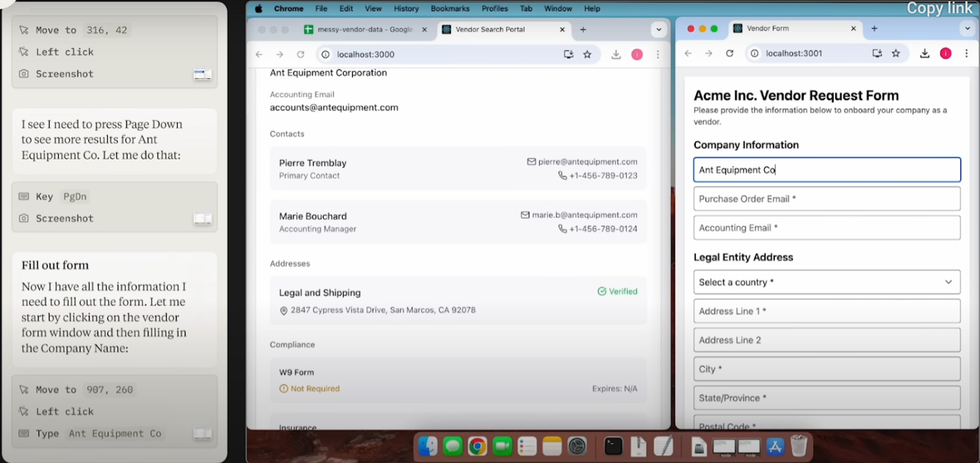Open the Trash in the Dock
The width and height of the screenshot is (980, 463).
coord(799,446)
